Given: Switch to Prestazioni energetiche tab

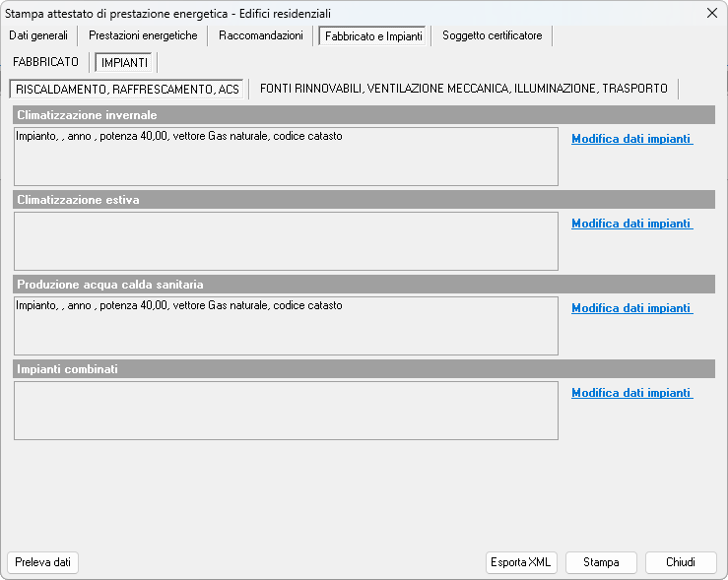Looking at the screenshot, I should tap(143, 35).
